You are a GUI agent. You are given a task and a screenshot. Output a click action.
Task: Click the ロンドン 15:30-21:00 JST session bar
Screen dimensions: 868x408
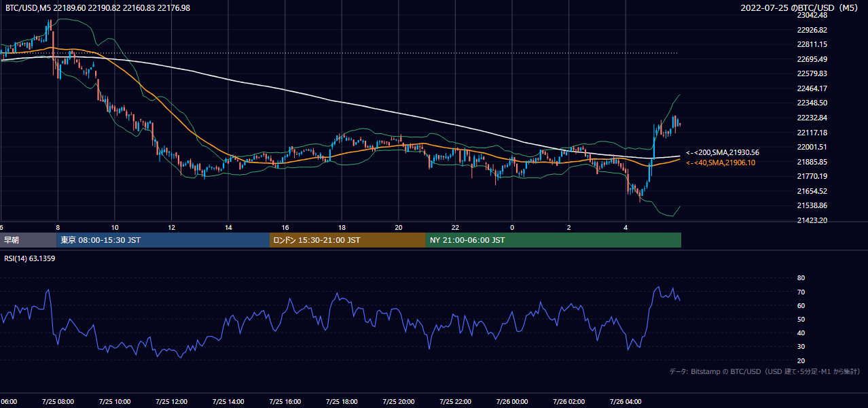[348, 240]
